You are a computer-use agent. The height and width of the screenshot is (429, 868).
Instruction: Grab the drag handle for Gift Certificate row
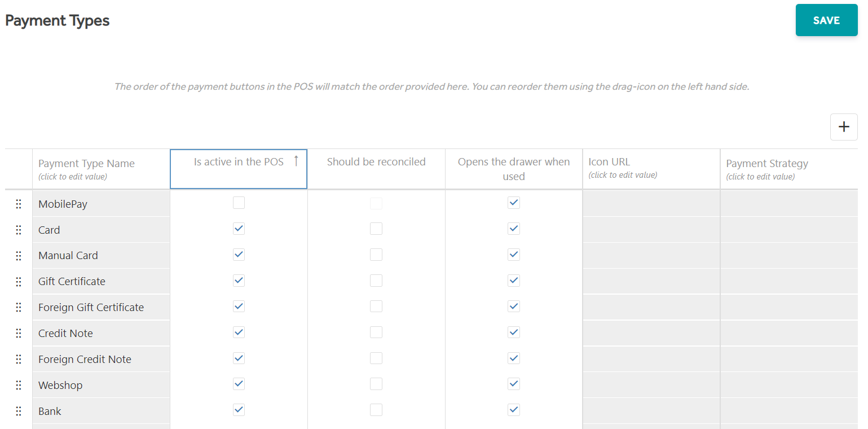point(19,282)
